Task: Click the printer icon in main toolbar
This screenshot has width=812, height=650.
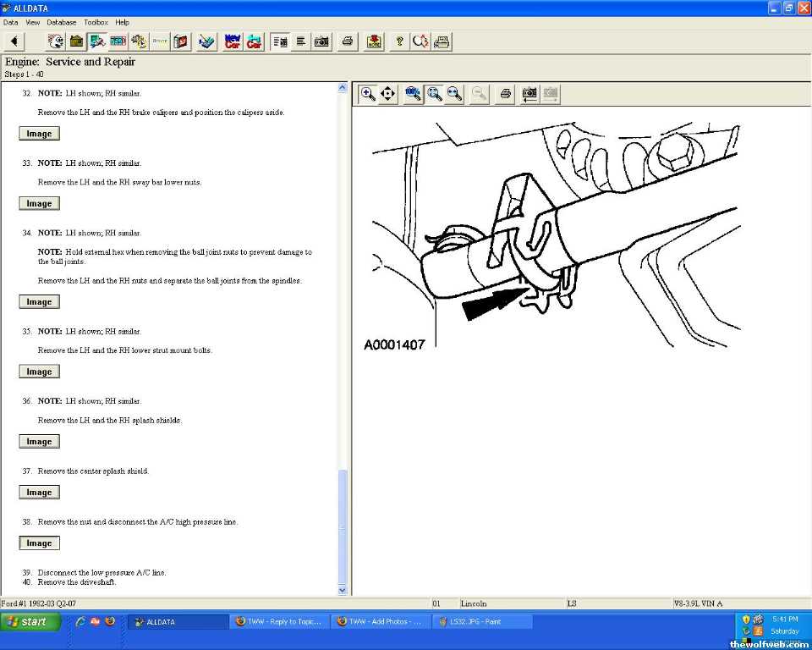Action: click(x=347, y=41)
